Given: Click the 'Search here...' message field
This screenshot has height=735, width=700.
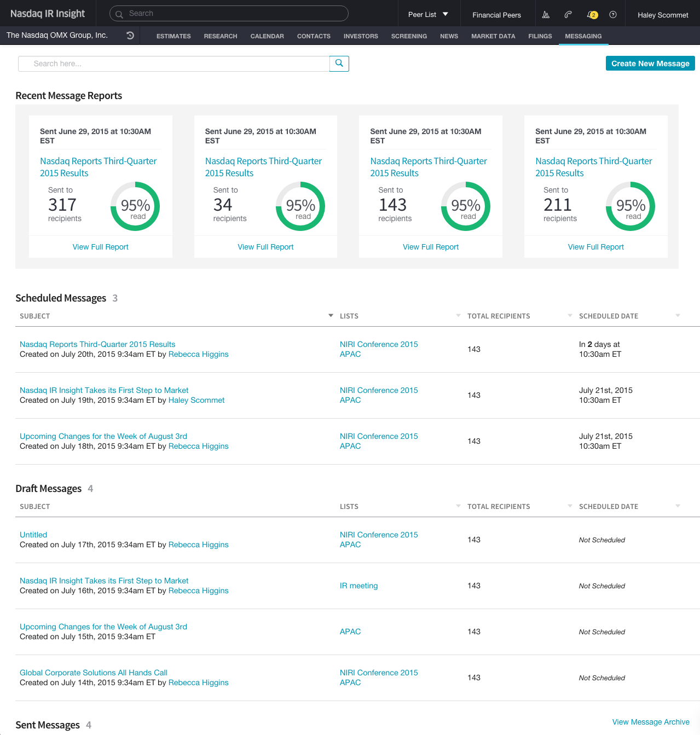Looking at the screenshot, I should (x=174, y=63).
